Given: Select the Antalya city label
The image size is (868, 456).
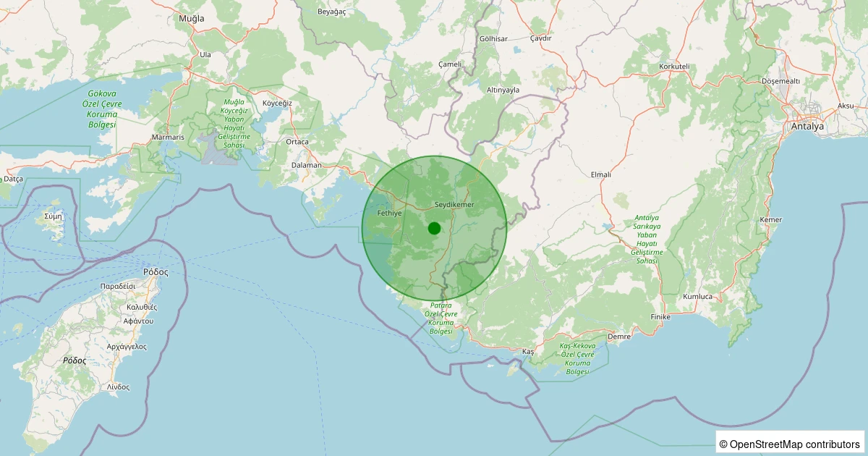Looking at the screenshot, I should pos(809,125).
